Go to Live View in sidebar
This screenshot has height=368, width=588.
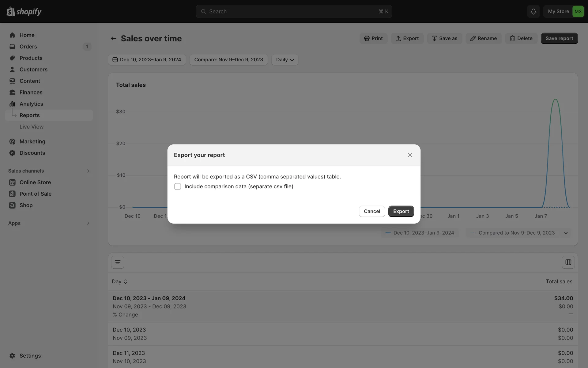32,127
